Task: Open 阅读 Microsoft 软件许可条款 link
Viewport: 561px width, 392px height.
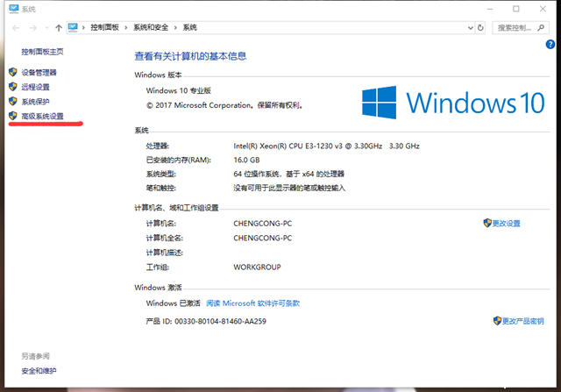Action: (x=253, y=303)
